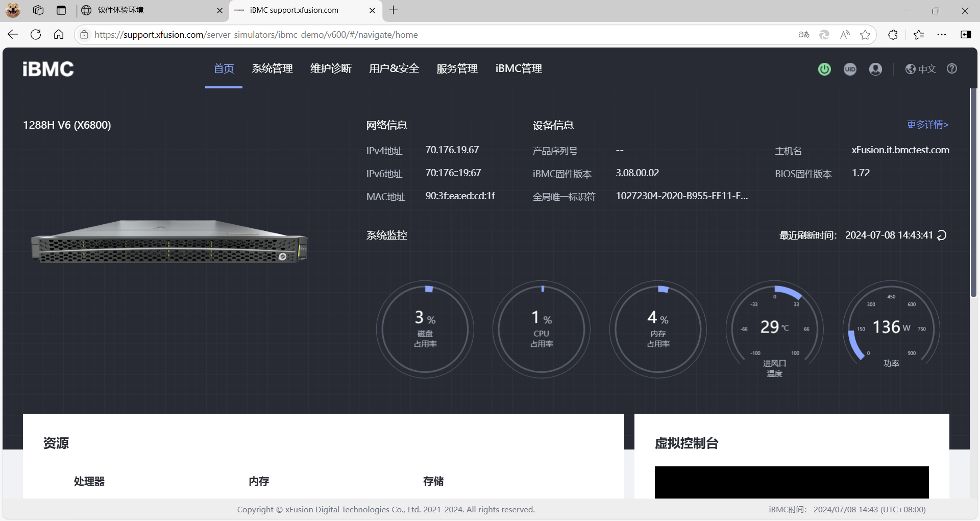Image resolution: width=980 pixels, height=521 pixels.
Task: Click the 虚拟控制台 heading
Action: [687, 443]
